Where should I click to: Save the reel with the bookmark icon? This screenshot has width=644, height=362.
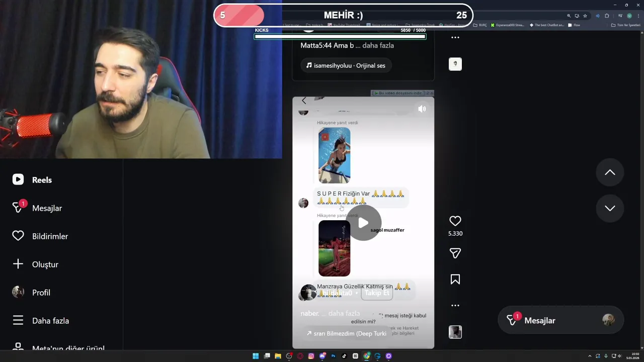[455, 280]
